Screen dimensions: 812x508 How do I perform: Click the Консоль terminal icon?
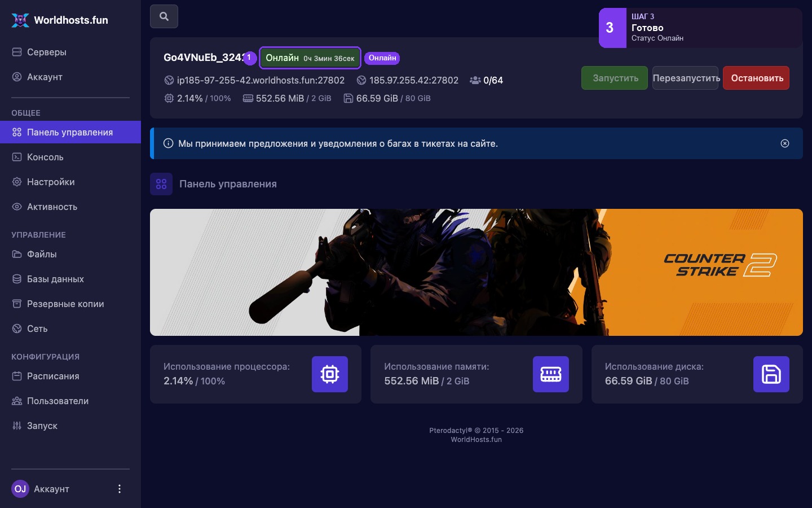(17, 157)
